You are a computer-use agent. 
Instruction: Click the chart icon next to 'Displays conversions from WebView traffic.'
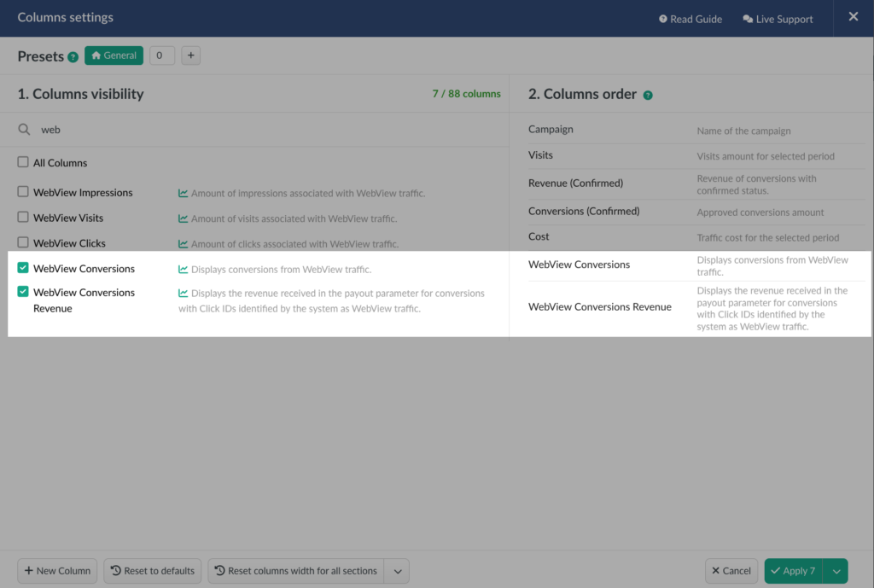[x=183, y=269]
